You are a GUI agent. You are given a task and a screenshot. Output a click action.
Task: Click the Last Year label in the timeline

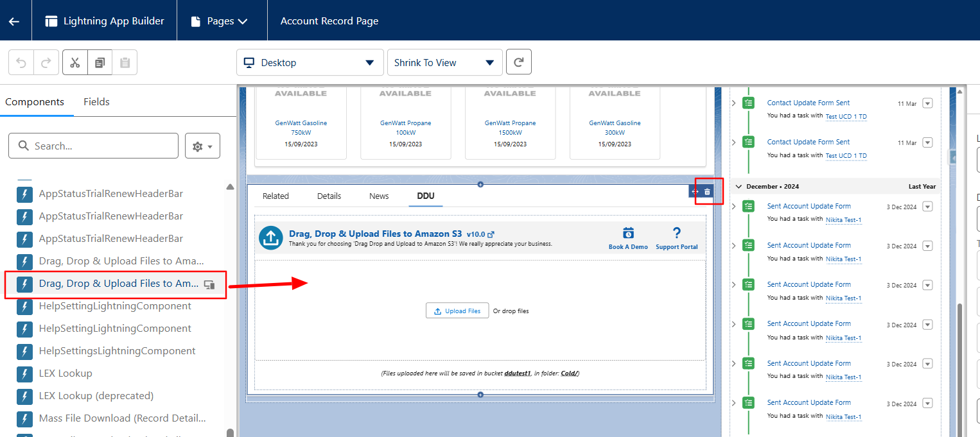[922, 187]
